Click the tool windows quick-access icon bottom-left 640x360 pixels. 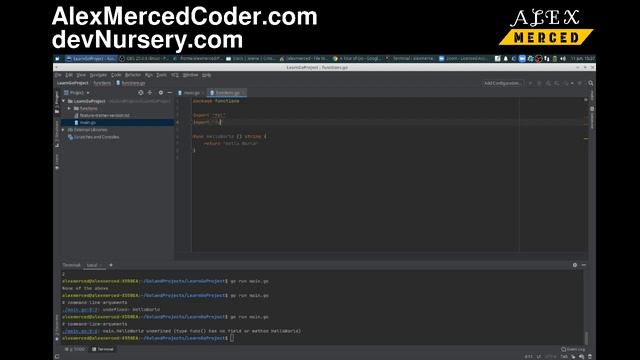tap(57, 356)
